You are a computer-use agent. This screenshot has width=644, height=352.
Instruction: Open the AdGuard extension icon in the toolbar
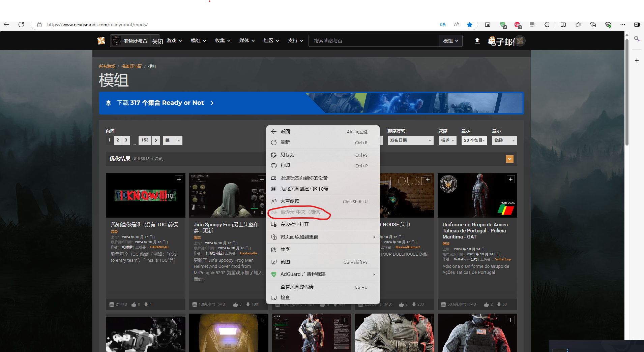(x=503, y=25)
